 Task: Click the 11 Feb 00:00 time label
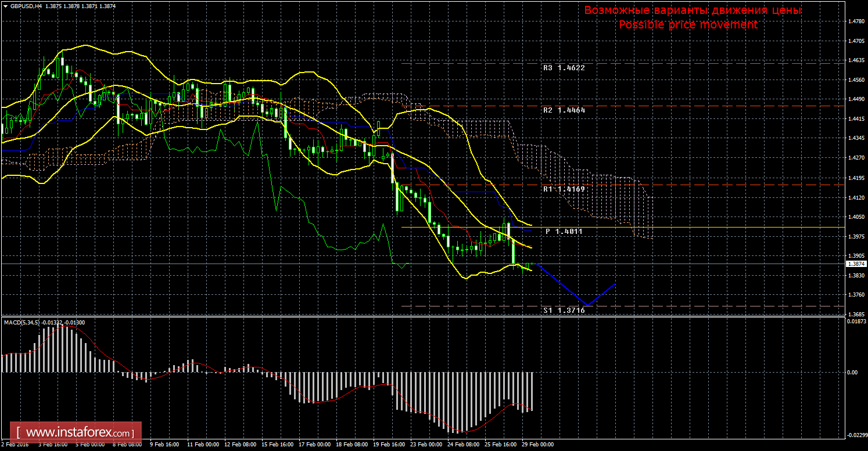click(203, 445)
